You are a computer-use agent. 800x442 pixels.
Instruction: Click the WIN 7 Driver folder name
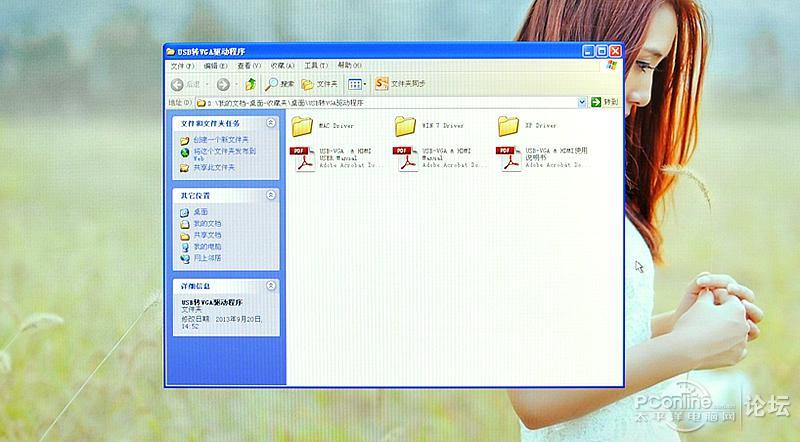443,126
